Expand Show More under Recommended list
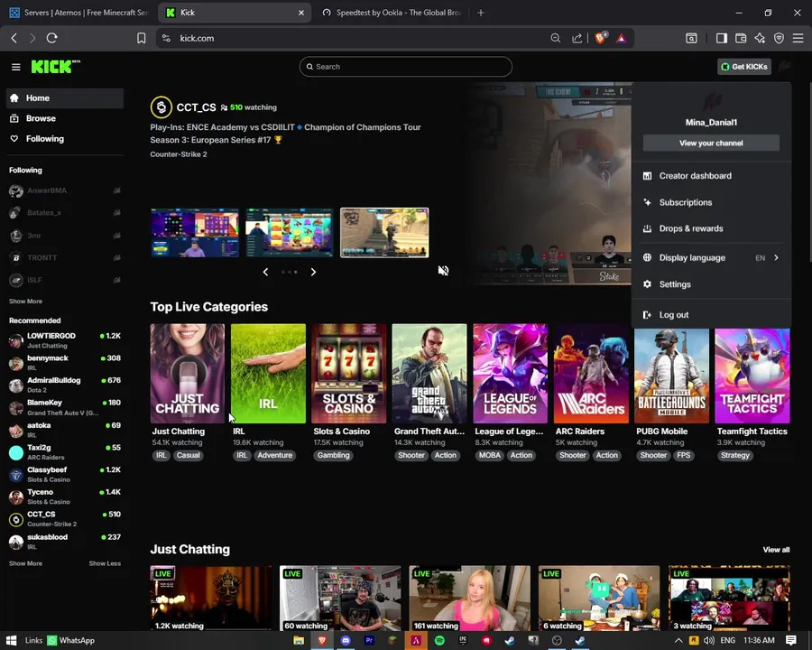This screenshot has width=812, height=650. click(x=25, y=563)
